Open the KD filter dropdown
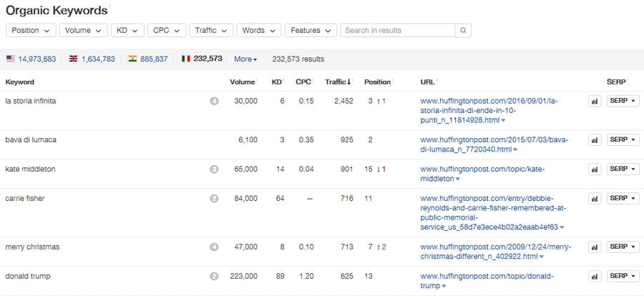 [127, 30]
